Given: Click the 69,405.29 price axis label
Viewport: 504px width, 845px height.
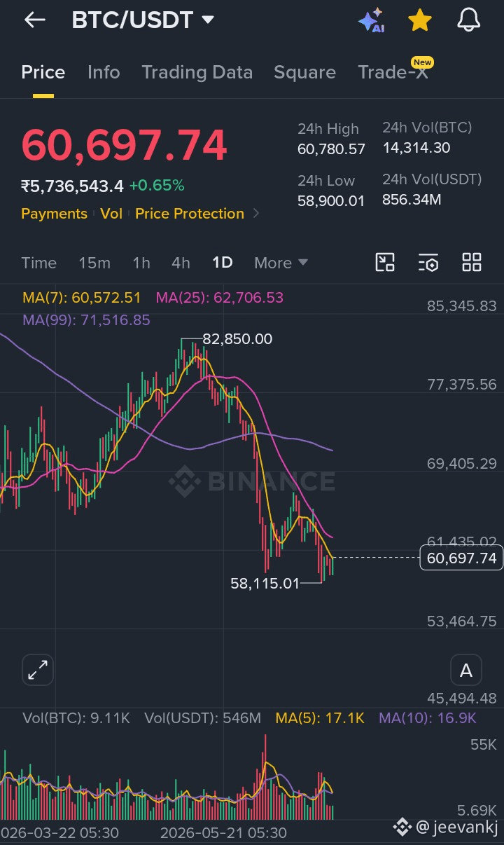Looking at the screenshot, I should (x=462, y=463).
